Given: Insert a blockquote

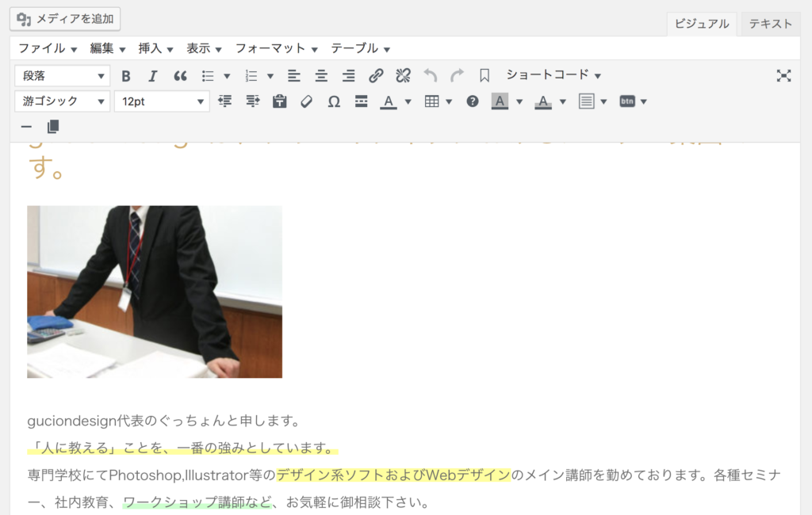Looking at the screenshot, I should coord(180,76).
